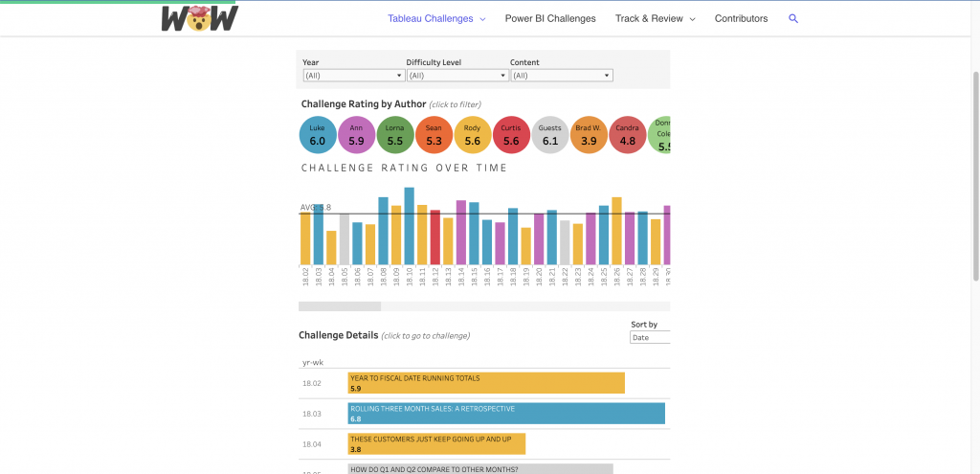Open Rolling Three Month Sales challenge bar
The width and height of the screenshot is (980, 474).
coord(506,414)
